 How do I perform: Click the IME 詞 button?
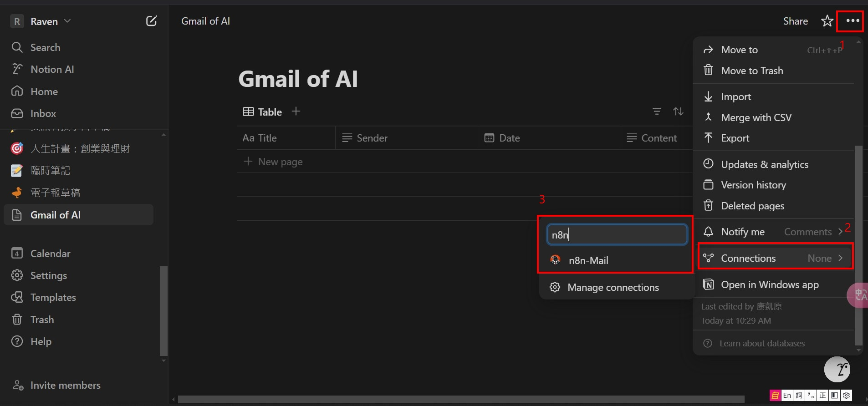click(x=799, y=395)
